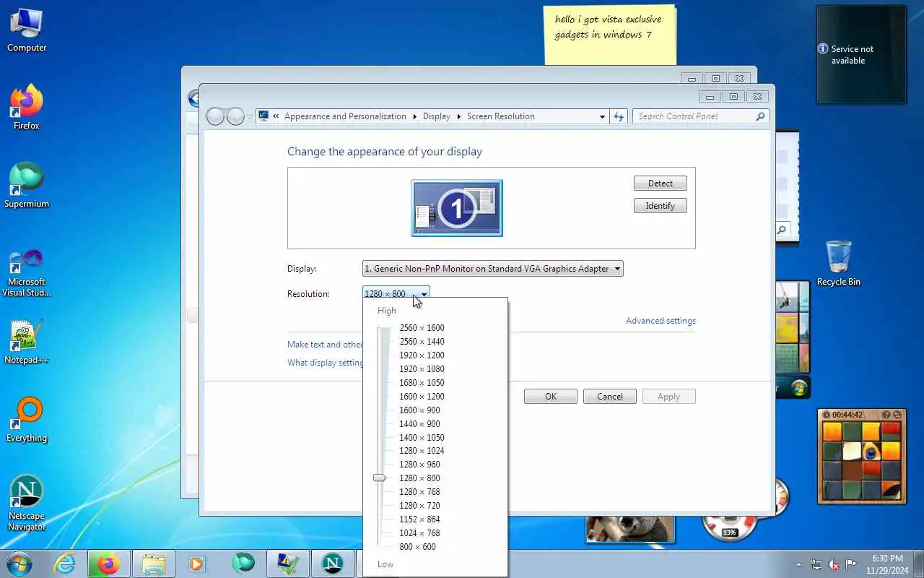Set resolution to 1152 × 864
The width and height of the screenshot is (924, 578).
pyautogui.click(x=419, y=519)
